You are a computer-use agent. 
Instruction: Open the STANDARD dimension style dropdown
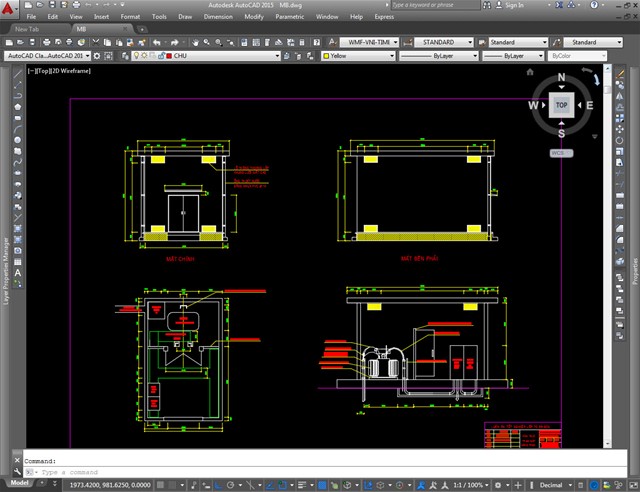[444, 42]
